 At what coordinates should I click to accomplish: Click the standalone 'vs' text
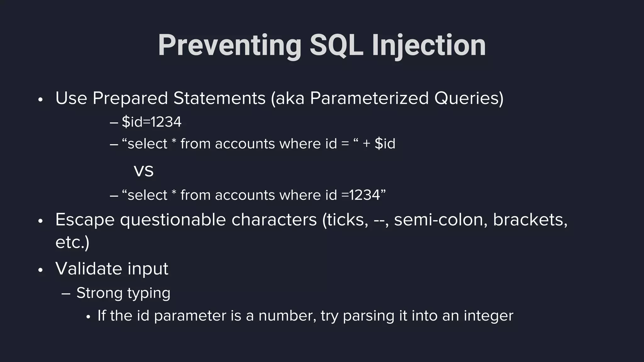(144, 171)
